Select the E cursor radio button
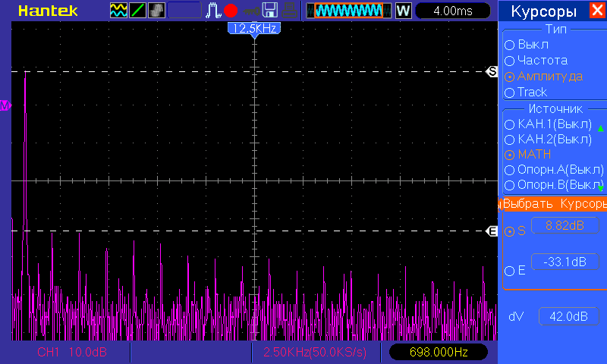607x364 pixels. pos(509,271)
